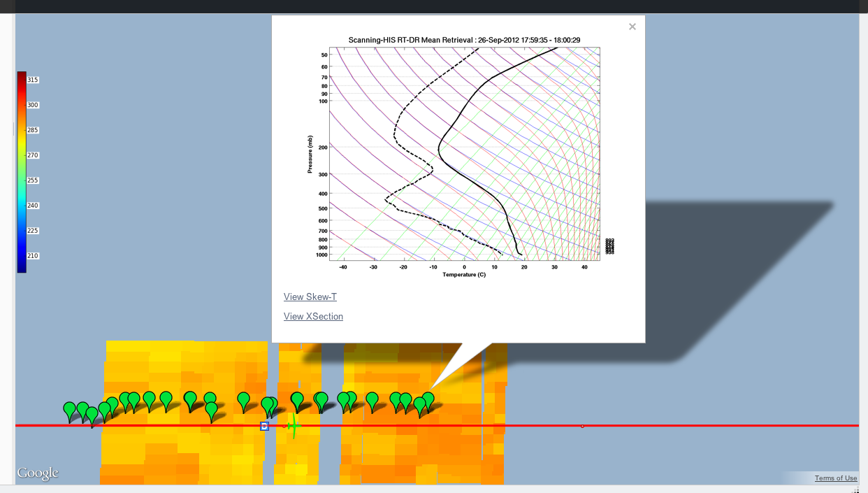868x493 pixels.
Task: Click the 270 label on the color legend
Action: pyautogui.click(x=33, y=155)
